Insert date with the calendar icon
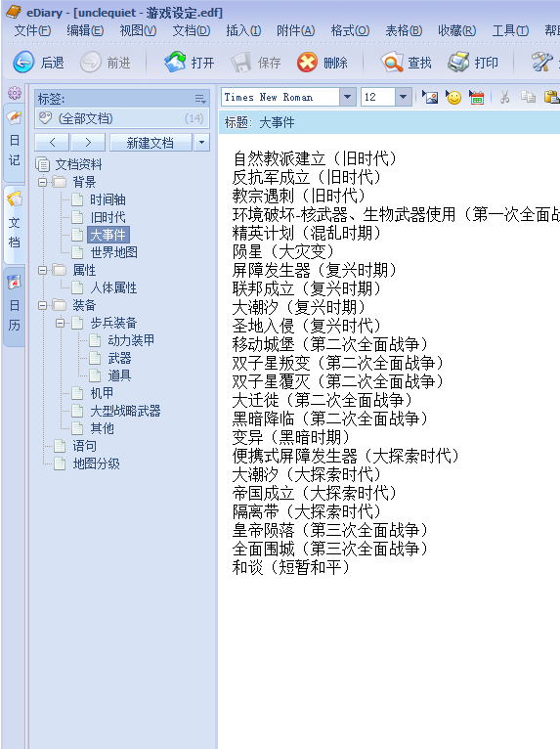 (x=477, y=98)
